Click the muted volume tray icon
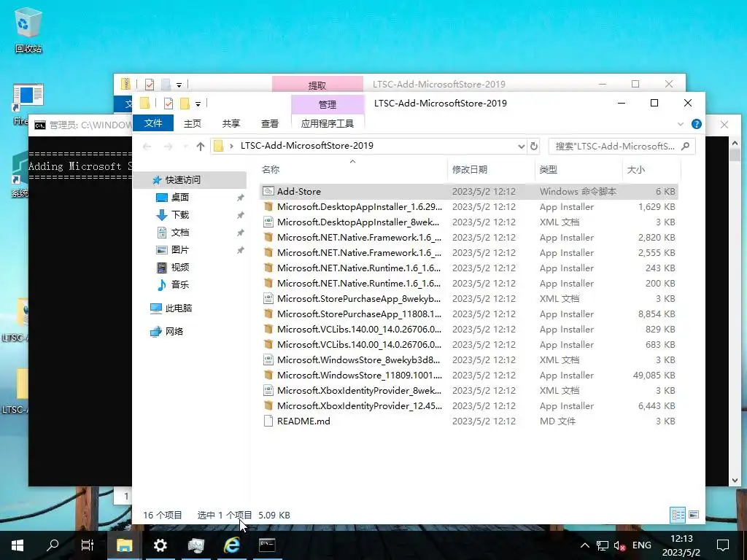The width and height of the screenshot is (747, 560). pos(620,545)
